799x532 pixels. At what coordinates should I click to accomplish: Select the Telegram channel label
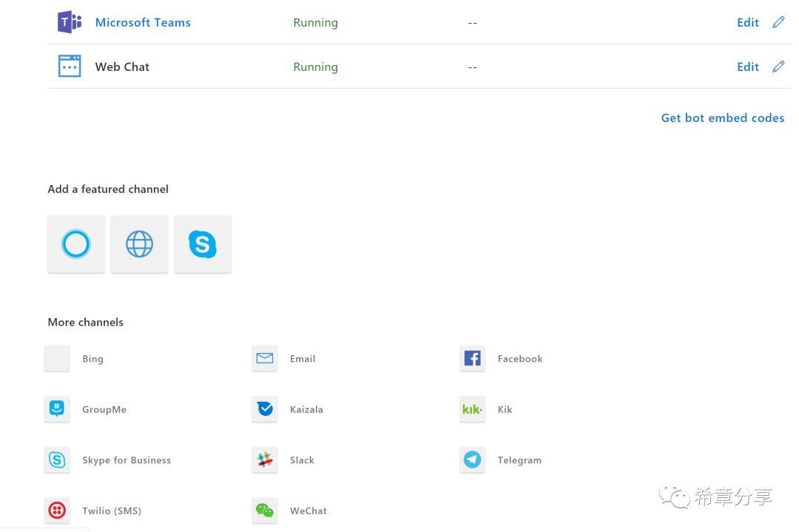coord(519,460)
